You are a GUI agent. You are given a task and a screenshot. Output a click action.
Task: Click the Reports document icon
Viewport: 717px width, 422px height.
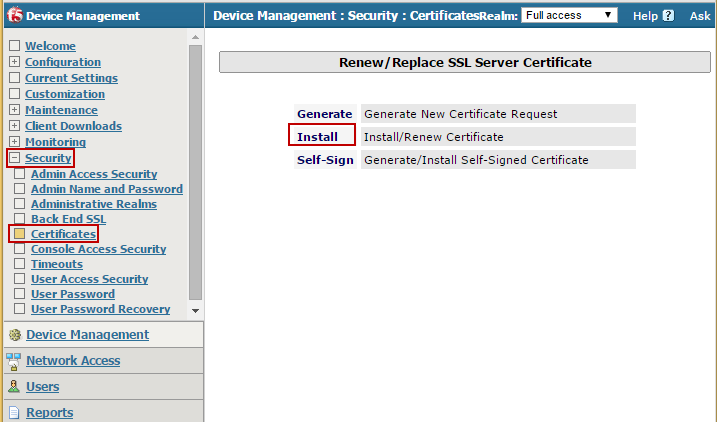pos(14,412)
